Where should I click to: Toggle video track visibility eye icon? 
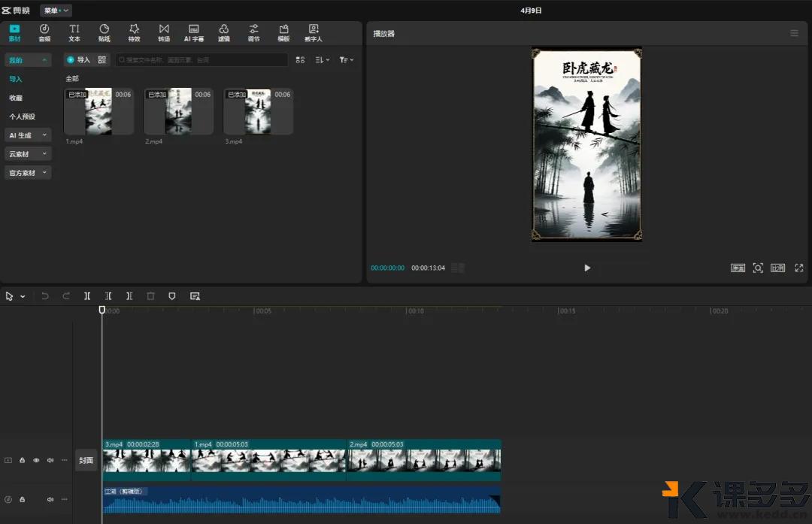[36, 460]
